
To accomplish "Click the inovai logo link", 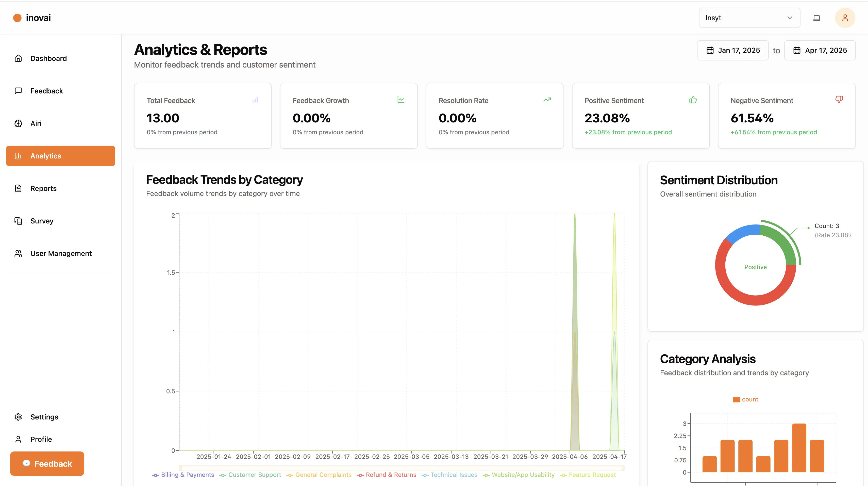I will (32, 18).
